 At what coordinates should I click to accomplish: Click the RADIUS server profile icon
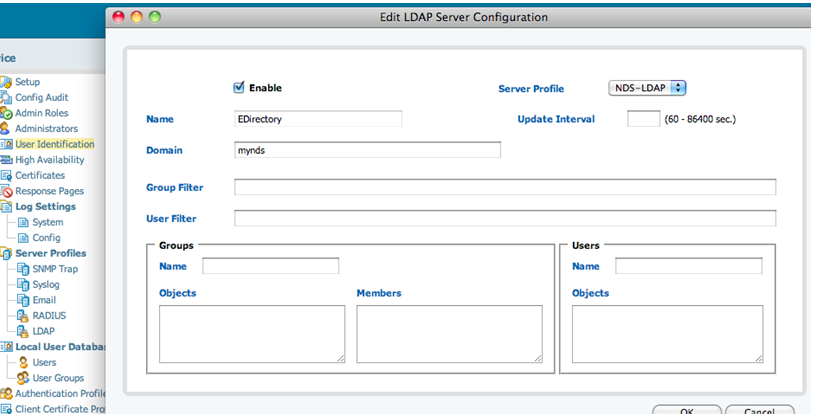pos(23,316)
